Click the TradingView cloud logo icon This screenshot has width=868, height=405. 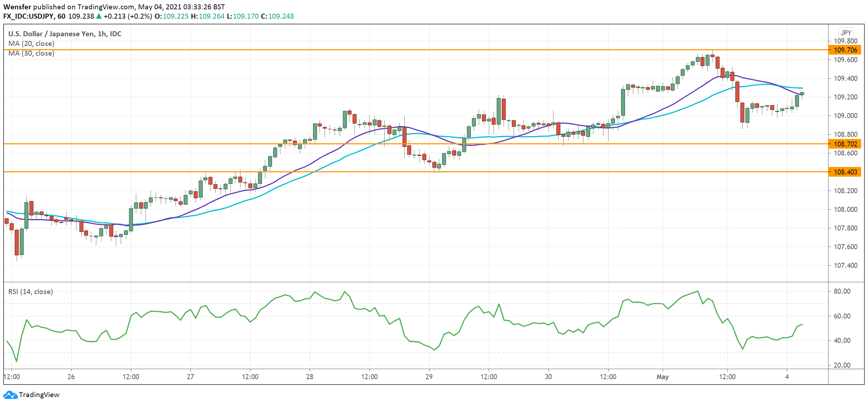pyautogui.click(x=10, y=395)
